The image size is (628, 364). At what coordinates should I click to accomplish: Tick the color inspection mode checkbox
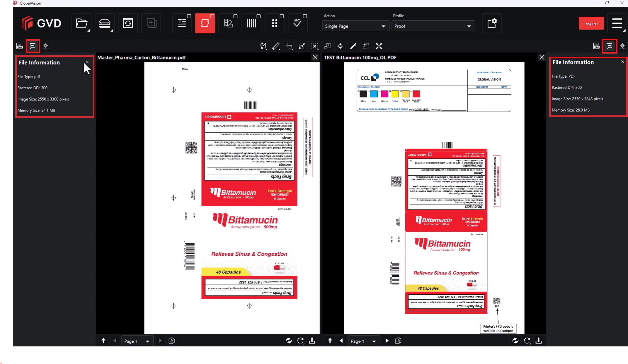[x=235, y=16]
